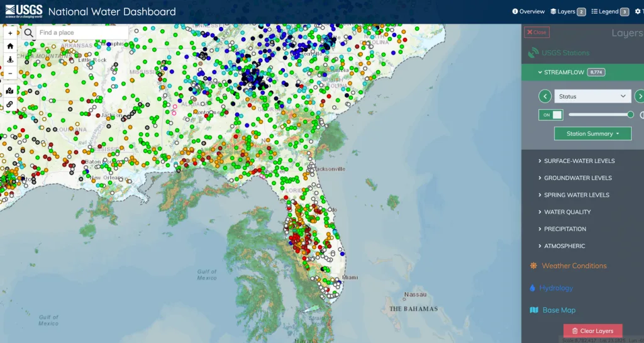
Task: Go to previous streamflow display option
Action: point(545,96)
